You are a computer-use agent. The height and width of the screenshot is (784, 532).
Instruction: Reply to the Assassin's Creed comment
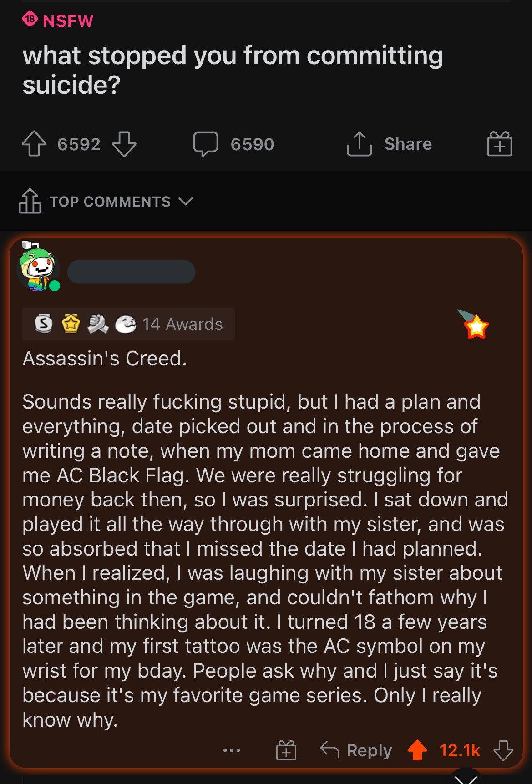point(356,750)
